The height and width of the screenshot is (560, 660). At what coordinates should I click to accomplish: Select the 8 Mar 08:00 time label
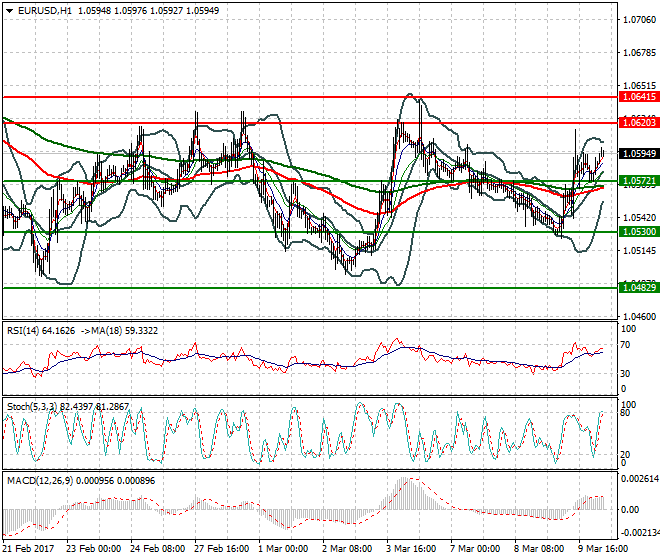pyautogui.click(x=539, y=549)
